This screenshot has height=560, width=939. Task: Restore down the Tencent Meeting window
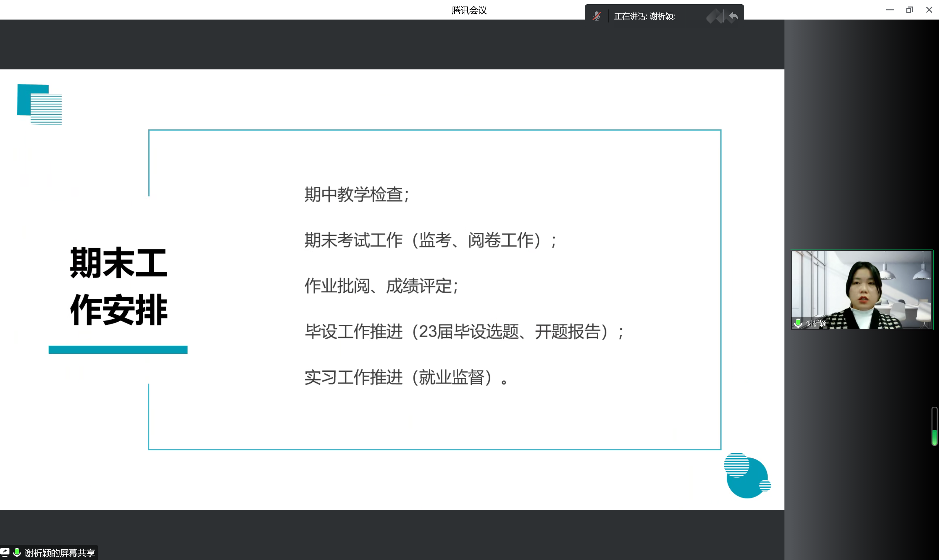pyautogui.click(x=909, y=10)
